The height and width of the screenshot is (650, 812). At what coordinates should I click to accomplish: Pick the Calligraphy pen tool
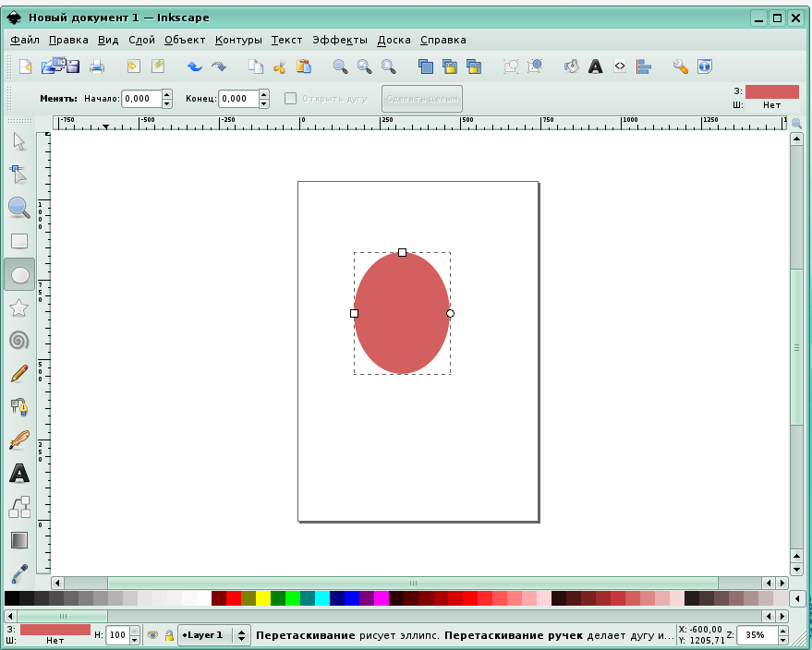pyautogui.click(x=18, y=440)
